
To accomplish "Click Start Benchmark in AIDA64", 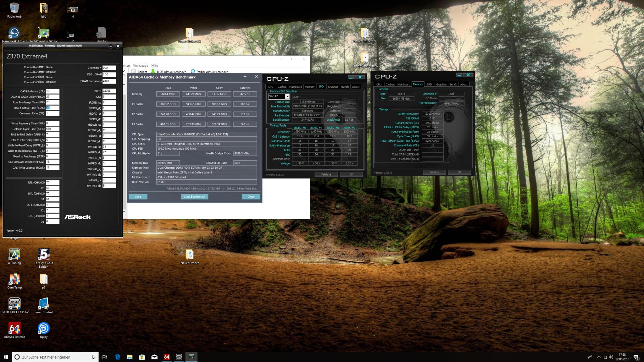I will [x=195, y=197].
